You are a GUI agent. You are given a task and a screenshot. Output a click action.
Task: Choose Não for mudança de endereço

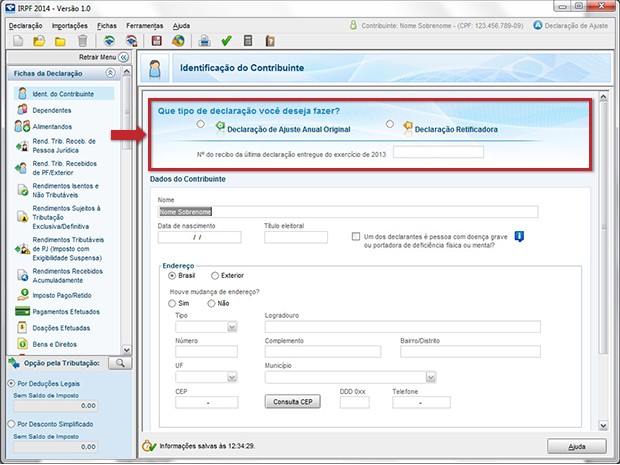coord(212,304)
